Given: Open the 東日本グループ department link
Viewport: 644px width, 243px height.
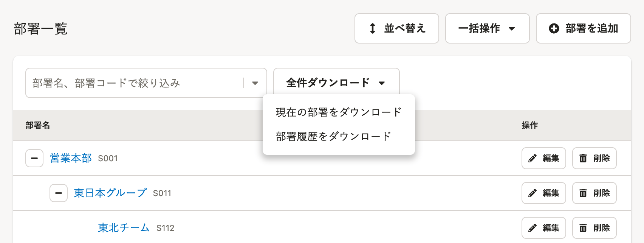Looking at the screenshot, I should (110, 193).
